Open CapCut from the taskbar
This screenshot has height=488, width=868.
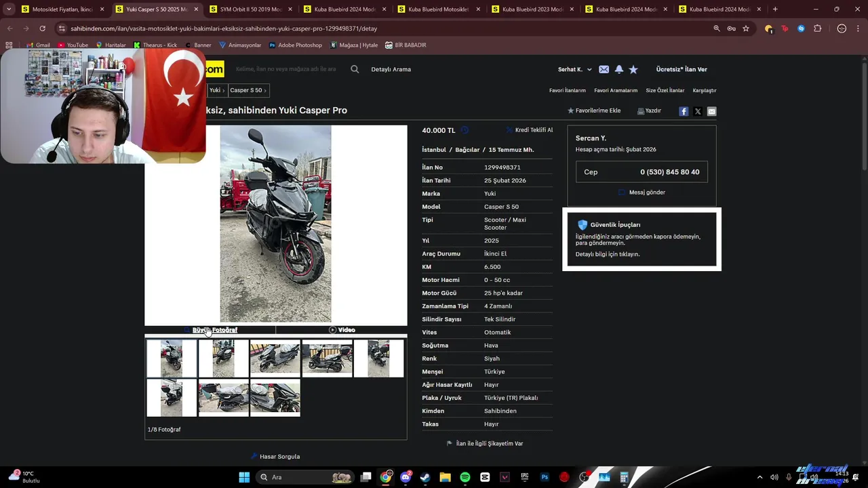pyautogui.click(x=485, y=477)
